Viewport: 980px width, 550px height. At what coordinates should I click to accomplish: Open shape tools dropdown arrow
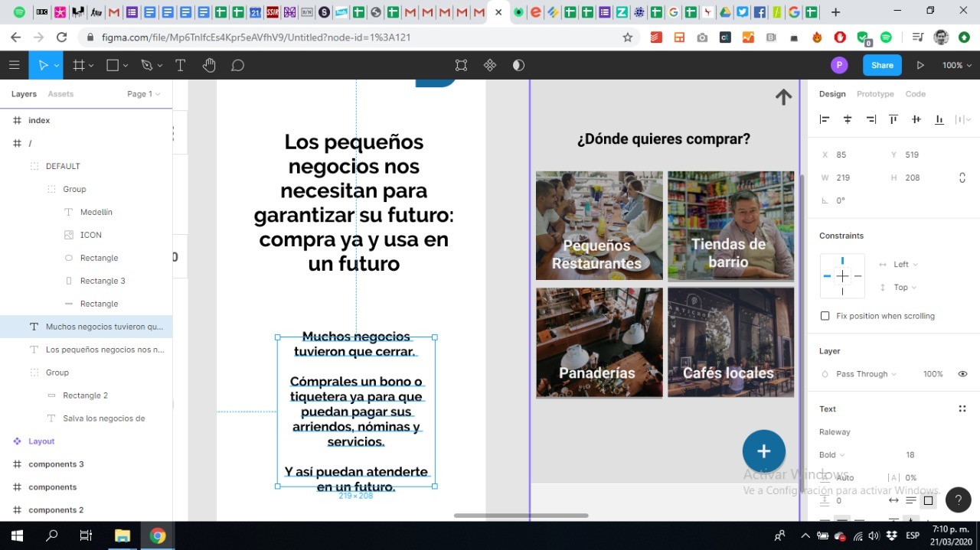126,66
